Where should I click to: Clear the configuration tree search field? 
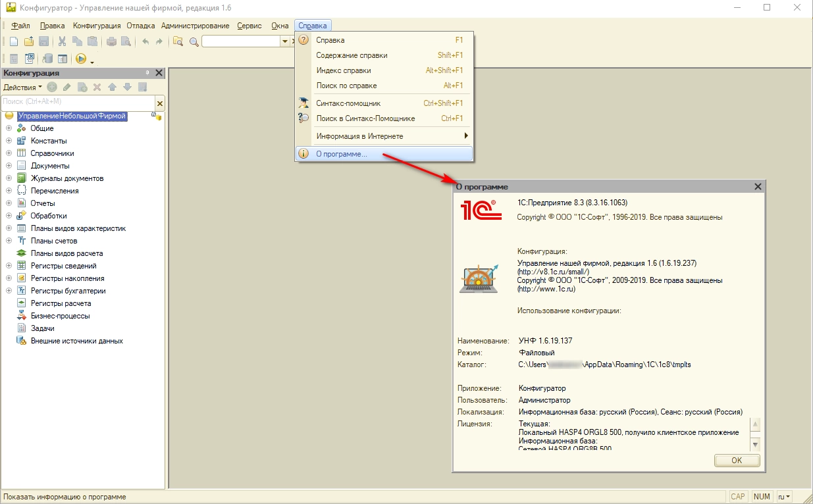coord(159,103)
